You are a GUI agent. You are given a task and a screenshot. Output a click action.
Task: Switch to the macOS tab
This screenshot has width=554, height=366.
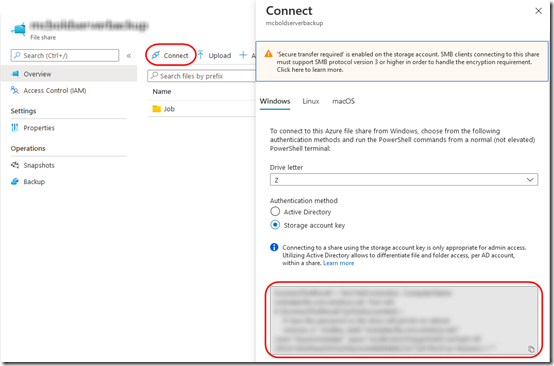[343, 101]
